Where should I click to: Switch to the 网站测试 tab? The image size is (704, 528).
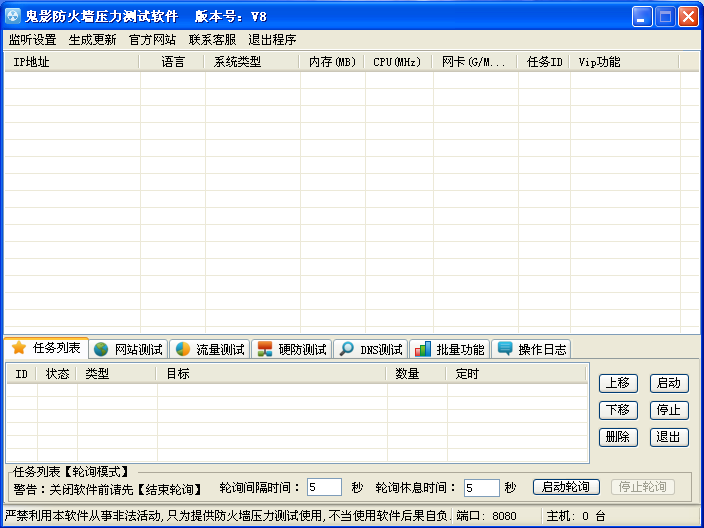point(128,349)
